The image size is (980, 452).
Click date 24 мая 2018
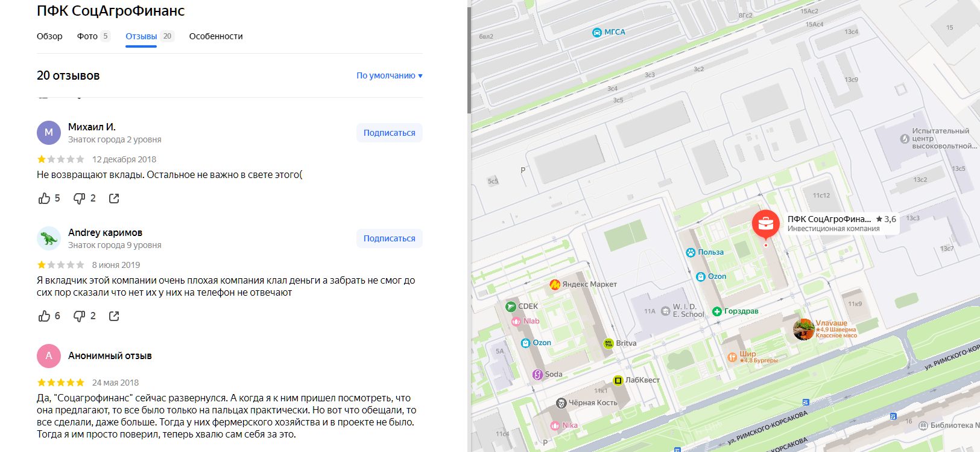(115, 383)
